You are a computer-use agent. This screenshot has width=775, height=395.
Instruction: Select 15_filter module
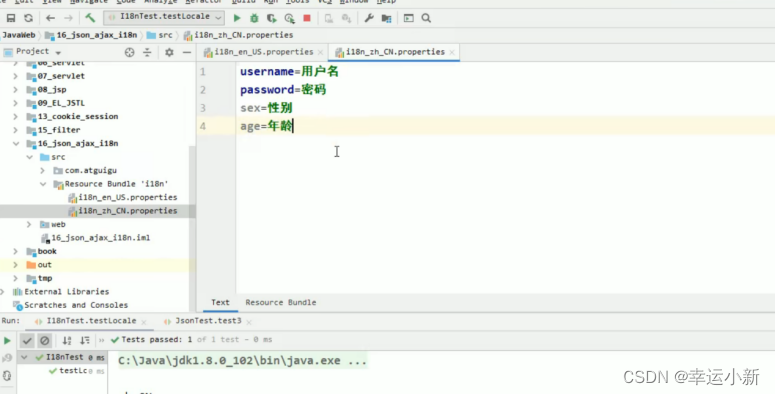(53, 130)
